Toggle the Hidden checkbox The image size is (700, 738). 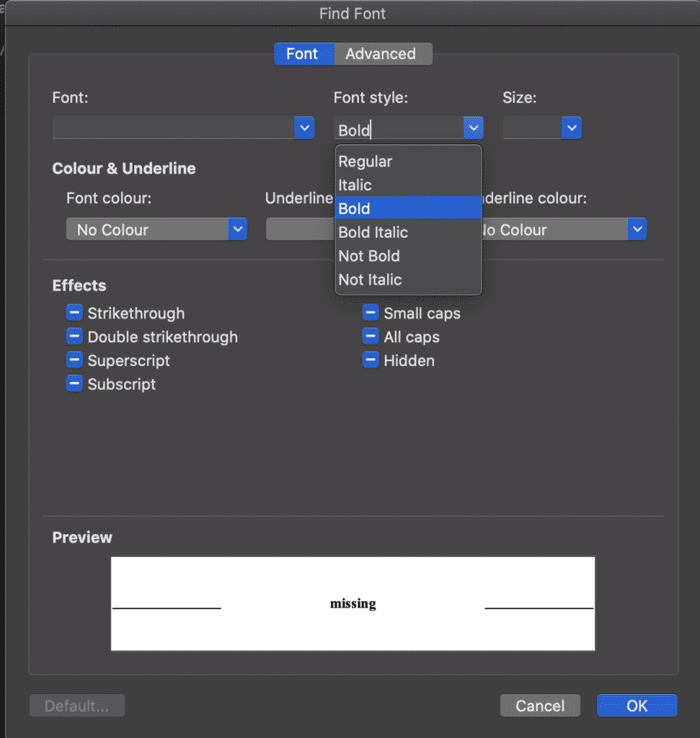coord(371,360)
